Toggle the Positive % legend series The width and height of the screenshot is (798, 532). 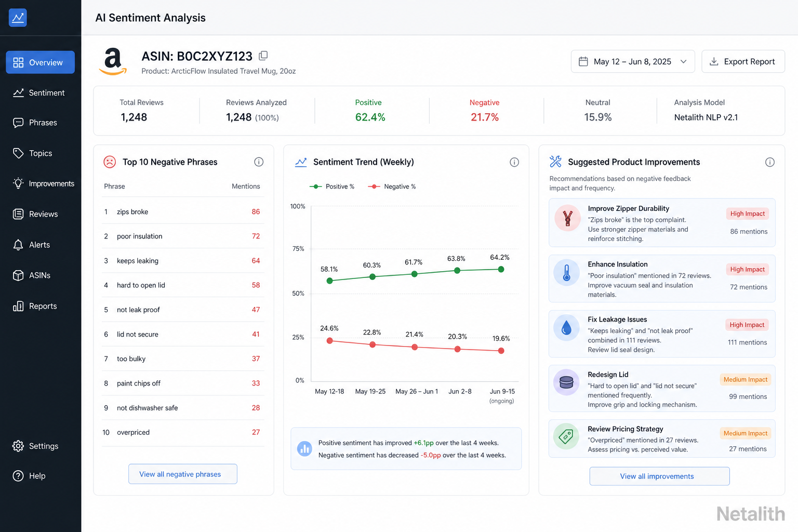point(332,187)
